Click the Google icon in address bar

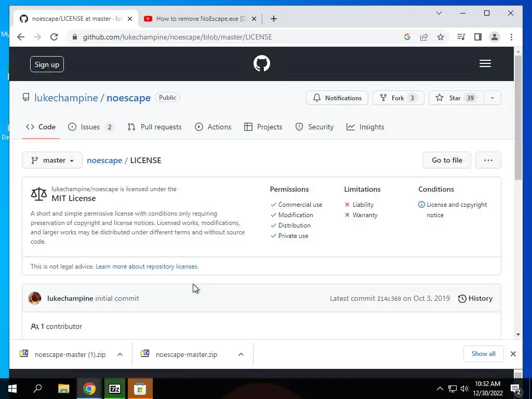pos(407,37)
